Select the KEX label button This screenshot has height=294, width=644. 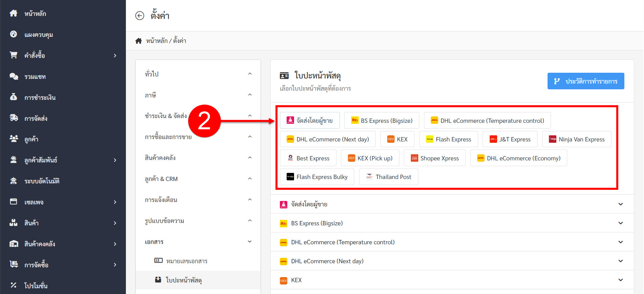(x=397, y=139)
